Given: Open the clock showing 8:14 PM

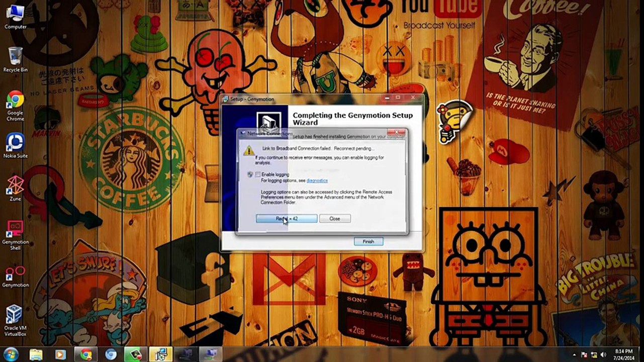Looking at the screenshot, I should coord(624,354).
